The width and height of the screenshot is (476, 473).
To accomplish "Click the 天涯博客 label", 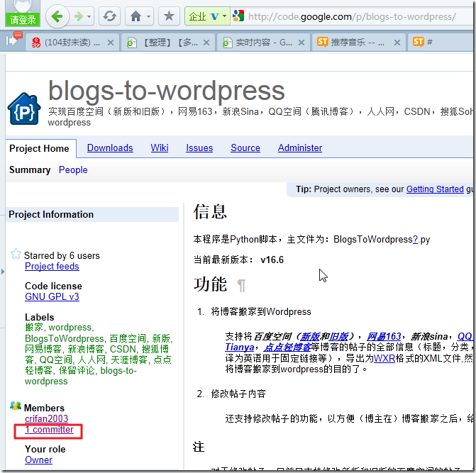I will [129, 360].
